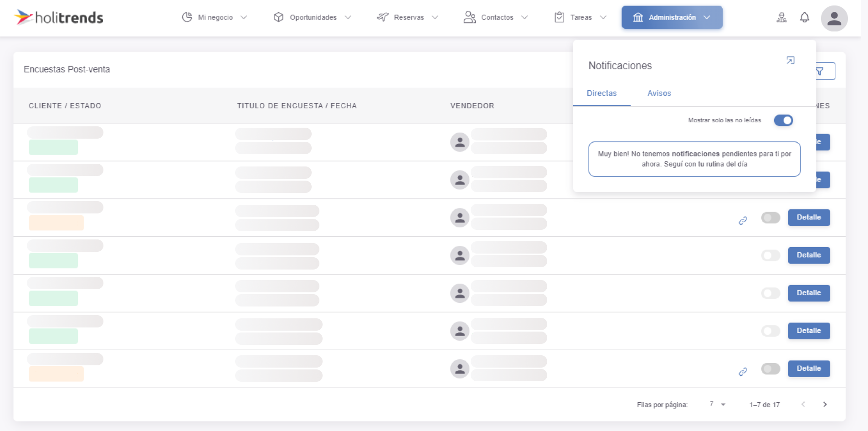Click vendor avatar in seventh row
The height and width of the screenshot is (431, 868).
(460, 369)
